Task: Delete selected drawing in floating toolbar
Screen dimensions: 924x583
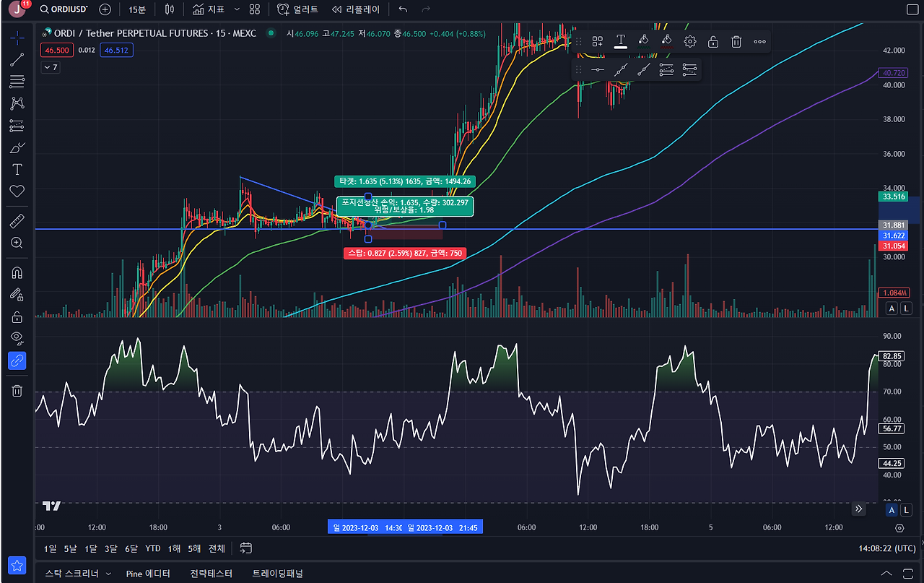Action: tap(736, 42)
